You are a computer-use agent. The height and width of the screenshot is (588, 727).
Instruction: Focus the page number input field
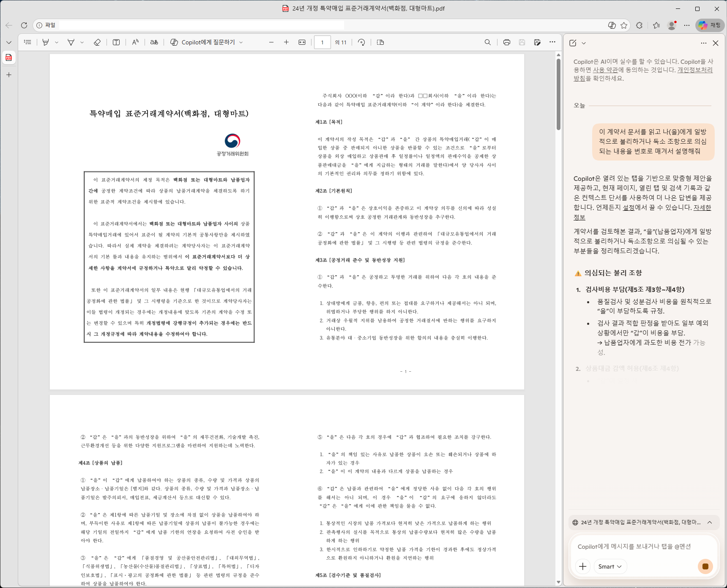pyautogui.click(x=322, y=42)
